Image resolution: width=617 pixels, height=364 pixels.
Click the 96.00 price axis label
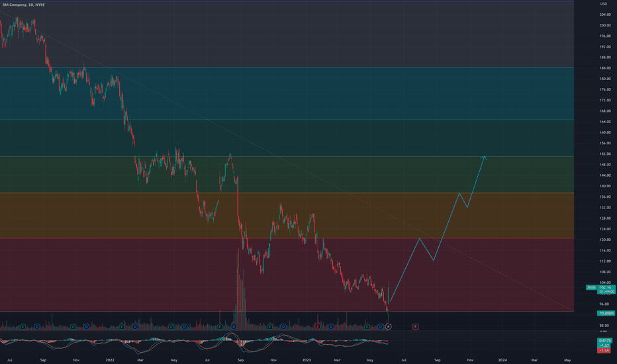pyautogui.click(x=605, y=304)
